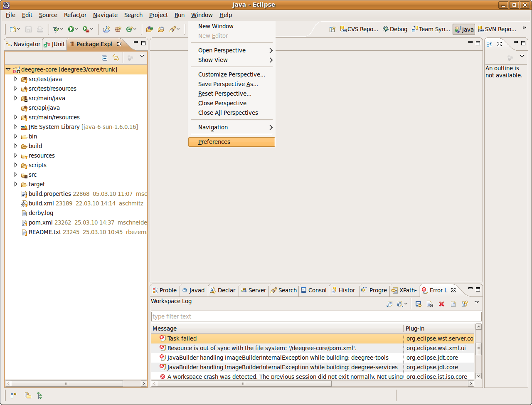Switch to the Debug perspective
532x405 pixels.
click(395, 29)
